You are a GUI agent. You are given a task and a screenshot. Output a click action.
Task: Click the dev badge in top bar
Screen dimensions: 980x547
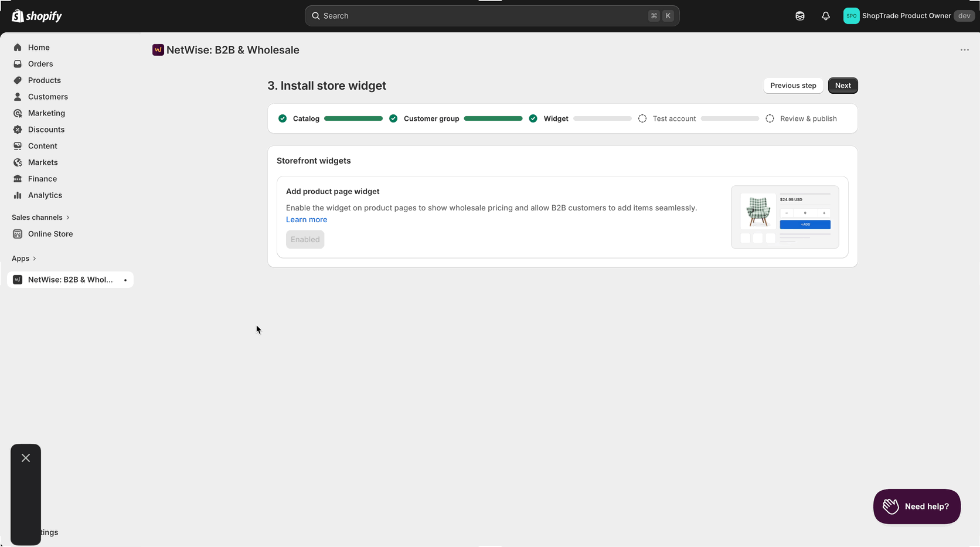coord(964,16)
